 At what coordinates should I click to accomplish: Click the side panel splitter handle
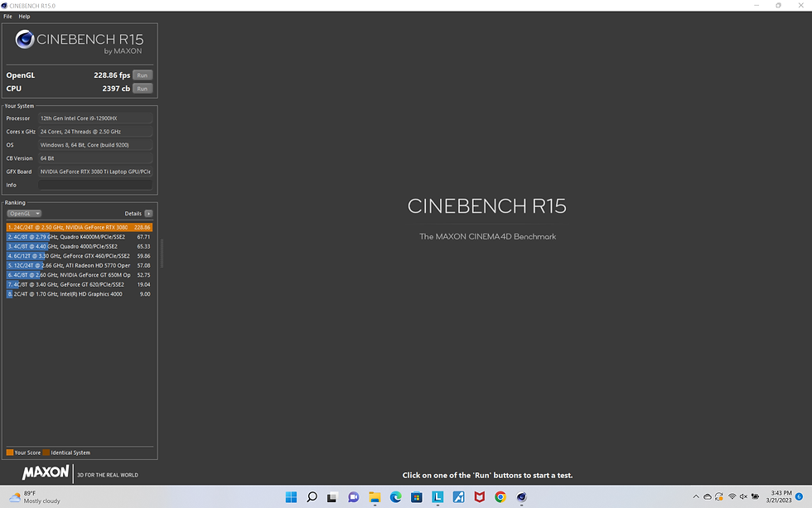[x=162, y=254]
